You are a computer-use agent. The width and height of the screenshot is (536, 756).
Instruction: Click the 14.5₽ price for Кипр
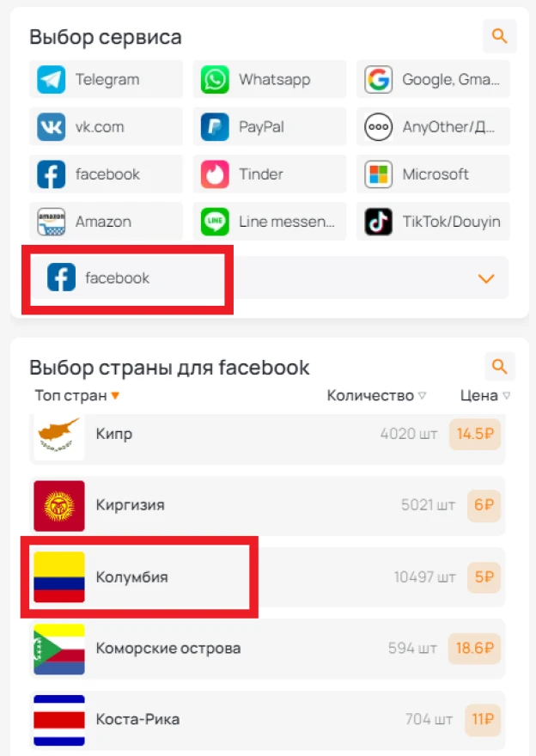475,434
